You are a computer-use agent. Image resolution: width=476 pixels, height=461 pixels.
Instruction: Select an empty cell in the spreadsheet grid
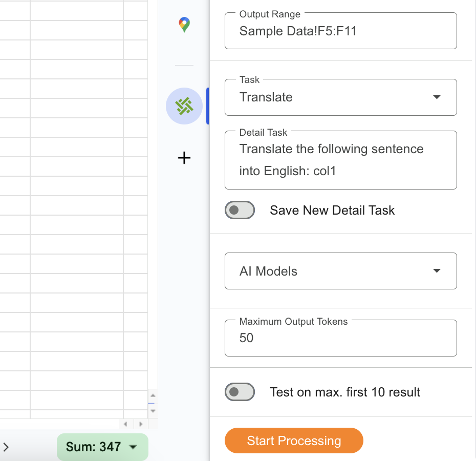click(x=77, y=205)
